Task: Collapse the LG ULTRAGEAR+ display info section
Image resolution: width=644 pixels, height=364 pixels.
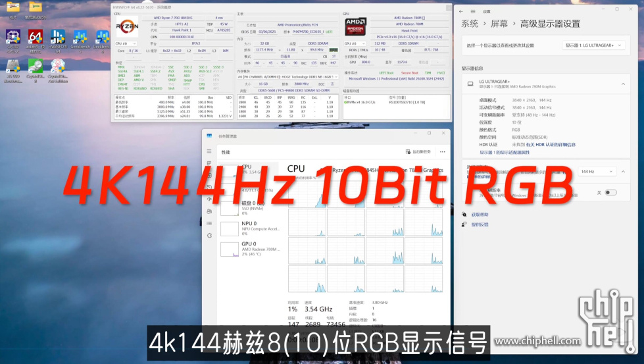Action: point(623,84)
